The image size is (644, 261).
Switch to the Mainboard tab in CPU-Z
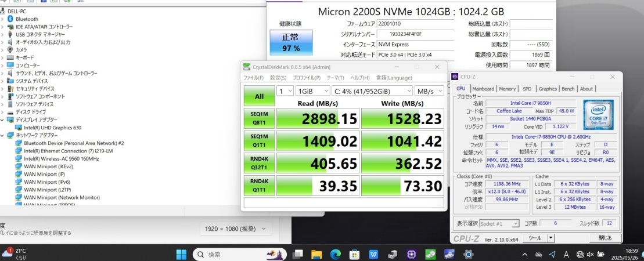click(x=483, y=89)
